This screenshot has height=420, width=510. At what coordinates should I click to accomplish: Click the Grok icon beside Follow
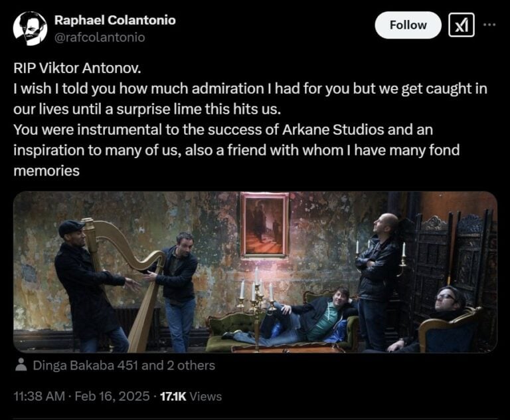point(462,25)
